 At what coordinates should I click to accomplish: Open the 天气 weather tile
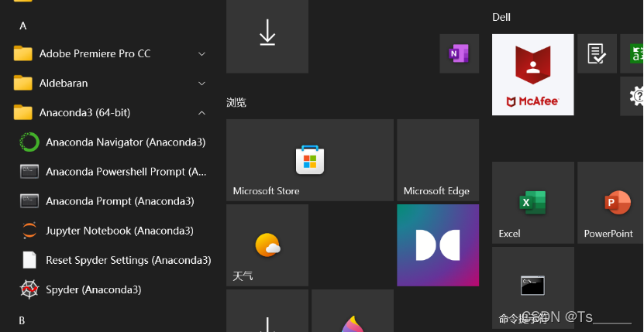pyautogui.click(x=267, y=245)
